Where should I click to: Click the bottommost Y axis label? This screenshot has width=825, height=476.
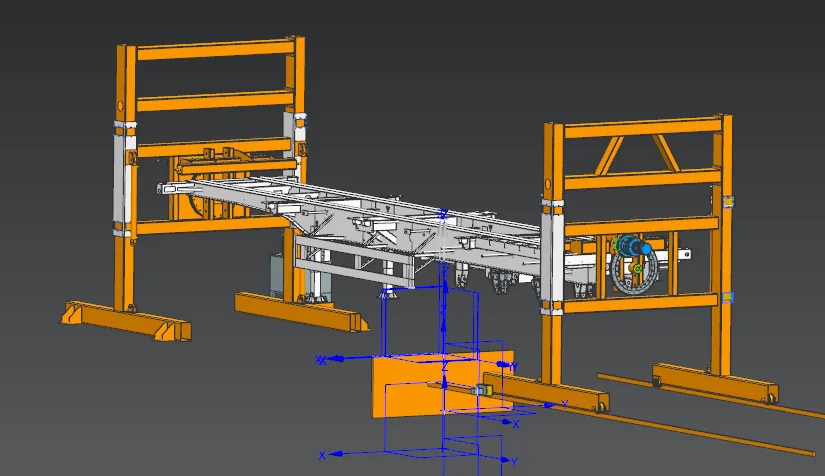pos(514,461)
